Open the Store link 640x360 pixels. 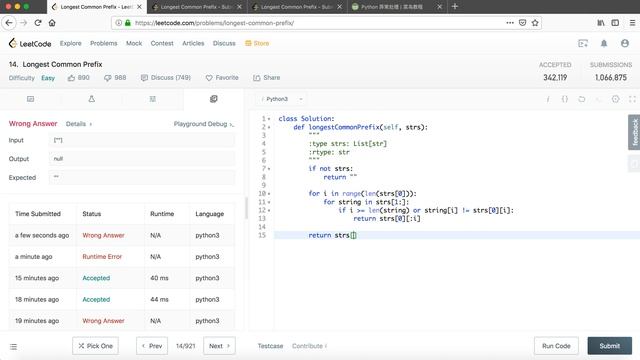pyautogui.click(x=257, y=43)
